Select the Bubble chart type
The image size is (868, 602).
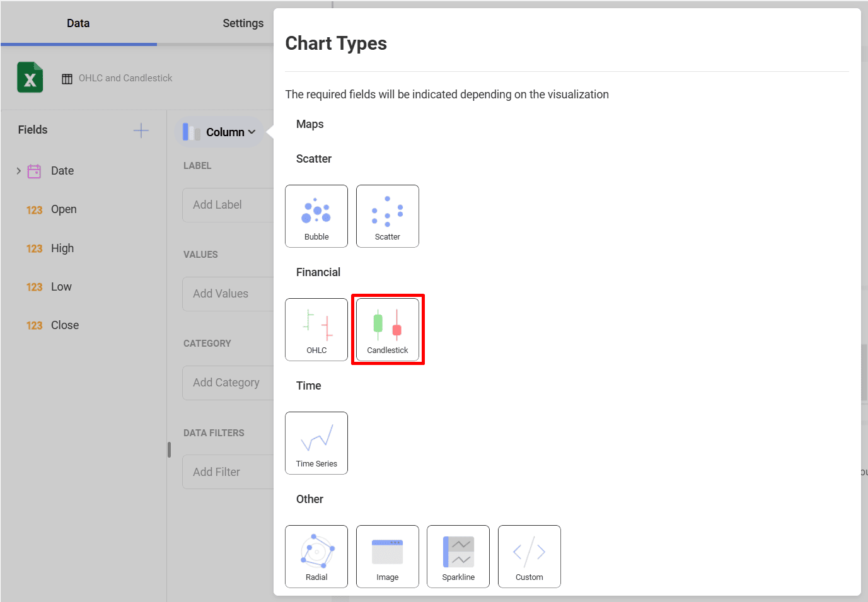316,216
